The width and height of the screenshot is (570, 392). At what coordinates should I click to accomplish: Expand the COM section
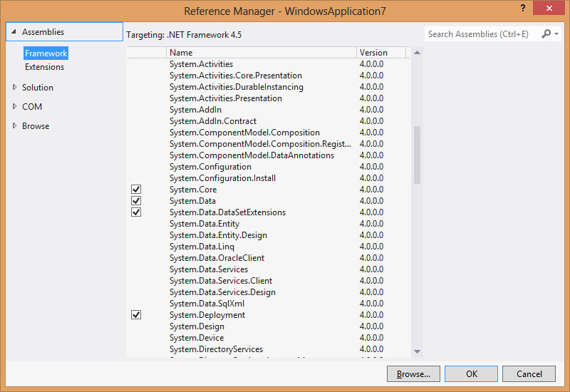coord(14,106)
